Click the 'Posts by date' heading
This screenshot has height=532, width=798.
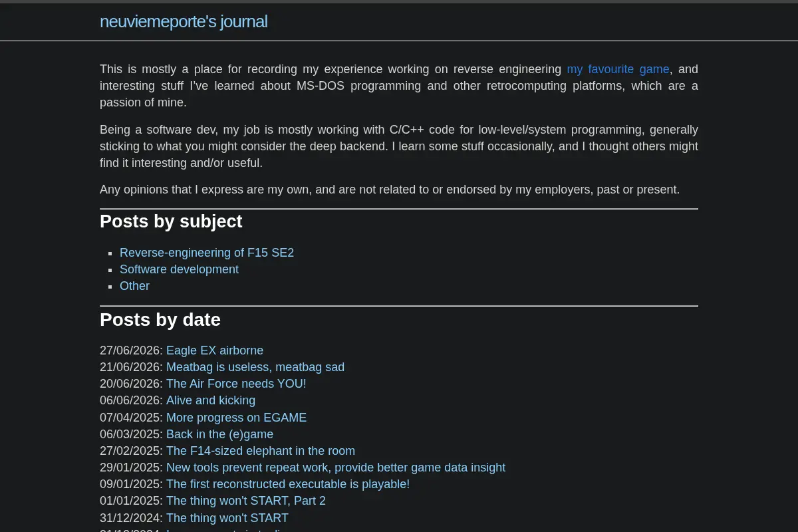[160, 320]
